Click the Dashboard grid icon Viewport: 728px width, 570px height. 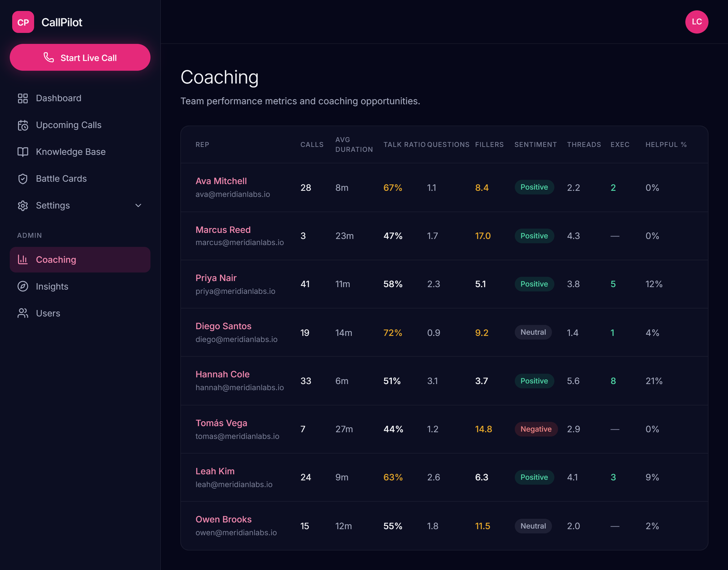[23, 98]
